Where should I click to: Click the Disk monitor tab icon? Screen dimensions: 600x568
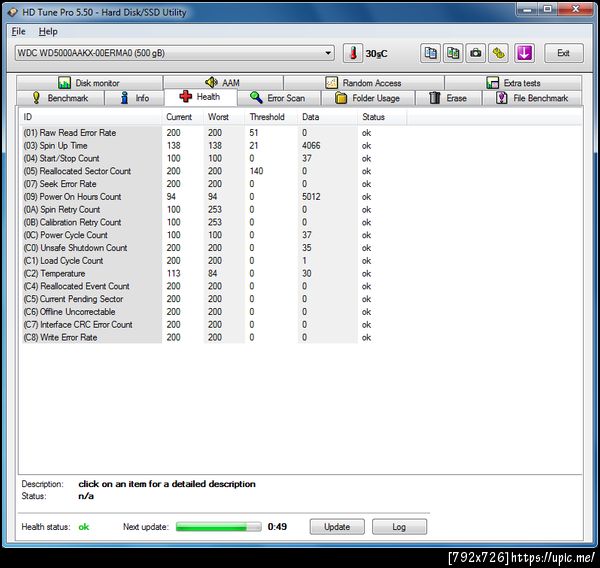pyautogui.click(x=64, y=83)
